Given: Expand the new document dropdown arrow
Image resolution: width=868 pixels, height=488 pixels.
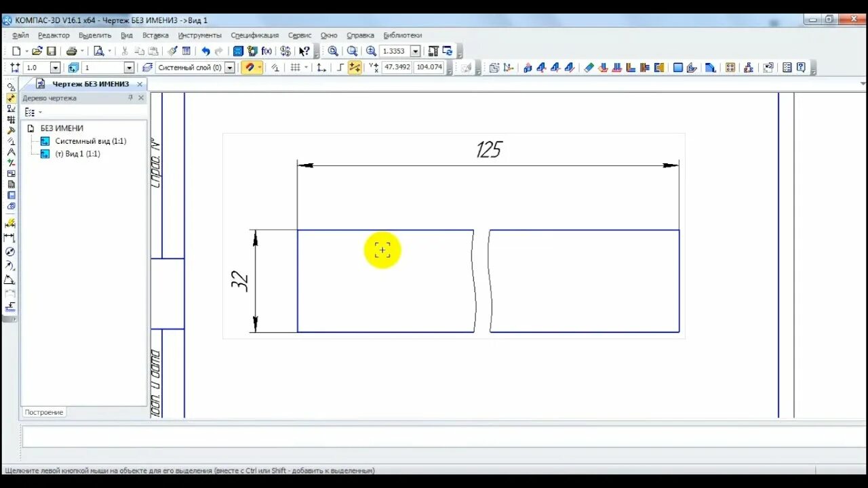Looking at the screenshot, I should pyautogui.click(x=26, y=51).
